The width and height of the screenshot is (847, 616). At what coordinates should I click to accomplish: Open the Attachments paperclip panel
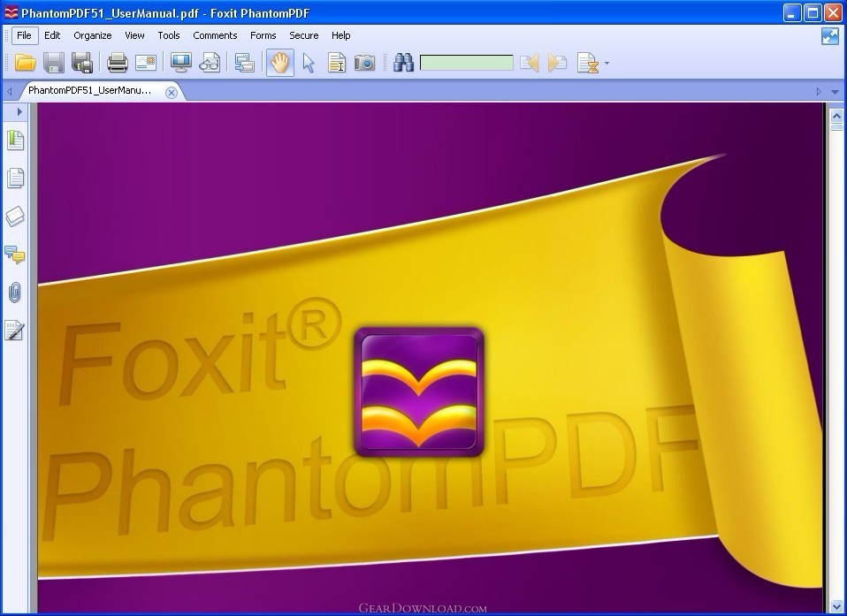pyautogui.click(x=14, y=293)
